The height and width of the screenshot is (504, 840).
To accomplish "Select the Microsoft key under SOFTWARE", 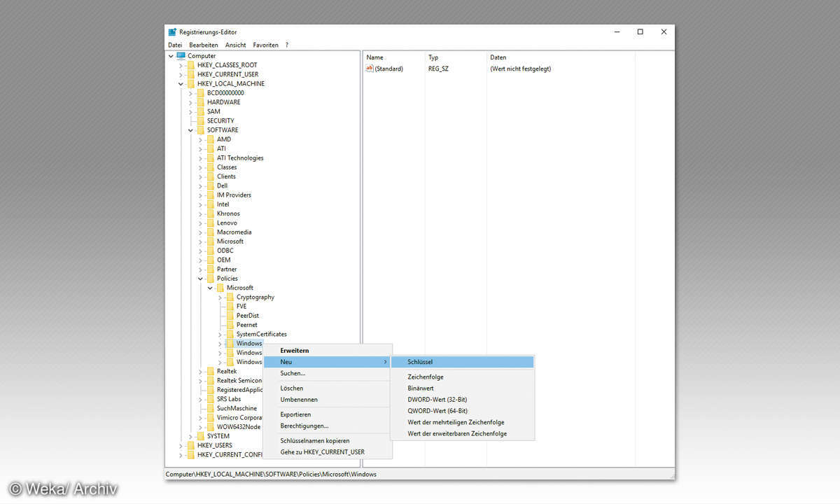I will click(230, 241).
